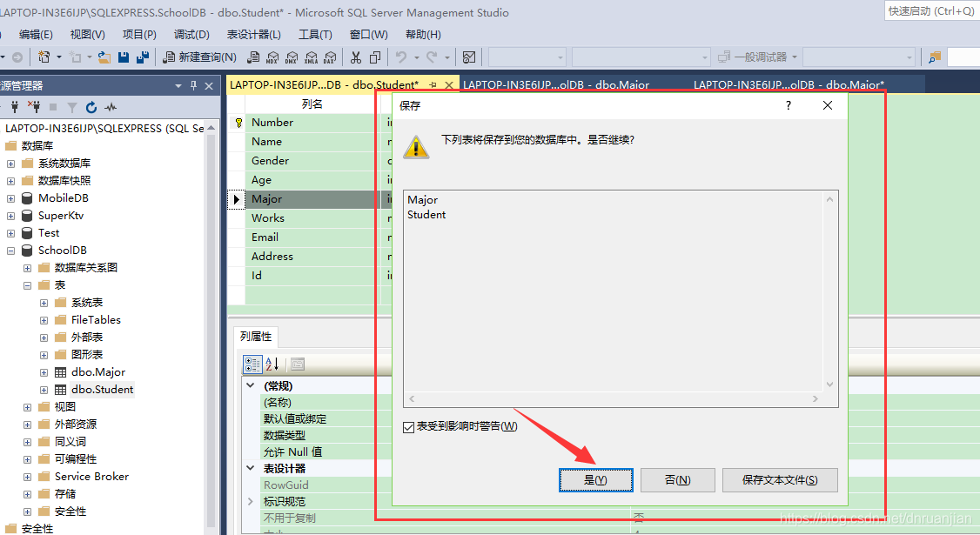Select Major in the 保存 dialog list
Image resolution: width=980 pixels, height=535 pixels.
coord(422,200)
